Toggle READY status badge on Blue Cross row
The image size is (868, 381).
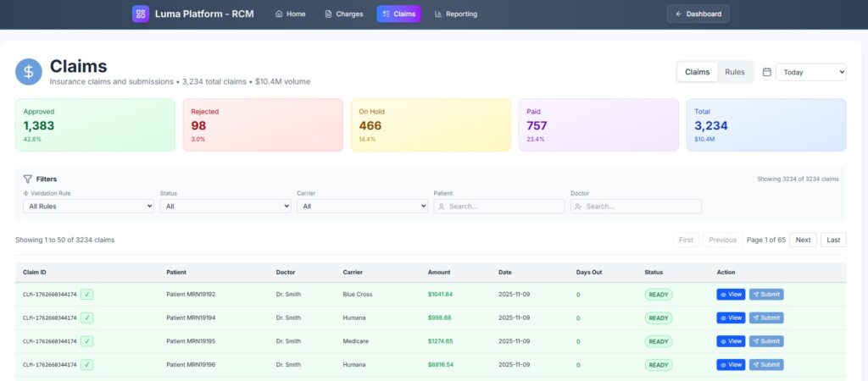[658, 295]
